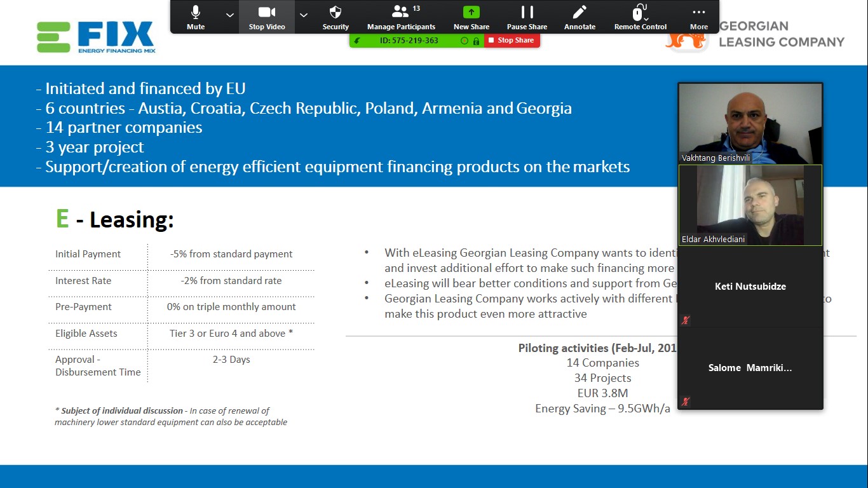The image size is (868, 488).
Task: Click the "6 countries" bullet line
Action: [x=304, y=108]
